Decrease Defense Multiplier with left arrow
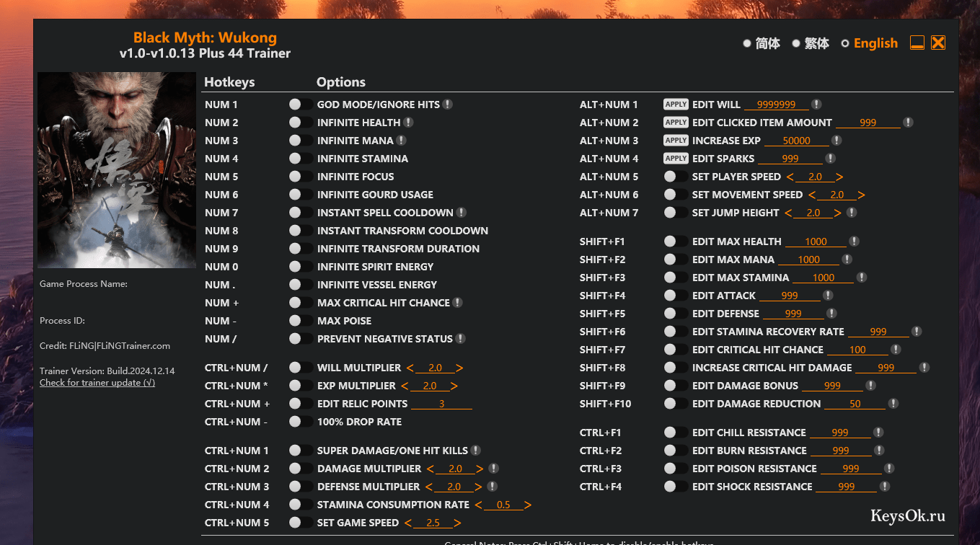Viewport: 980px width, 545px height. pyautogui.click(x=428, y=487)
